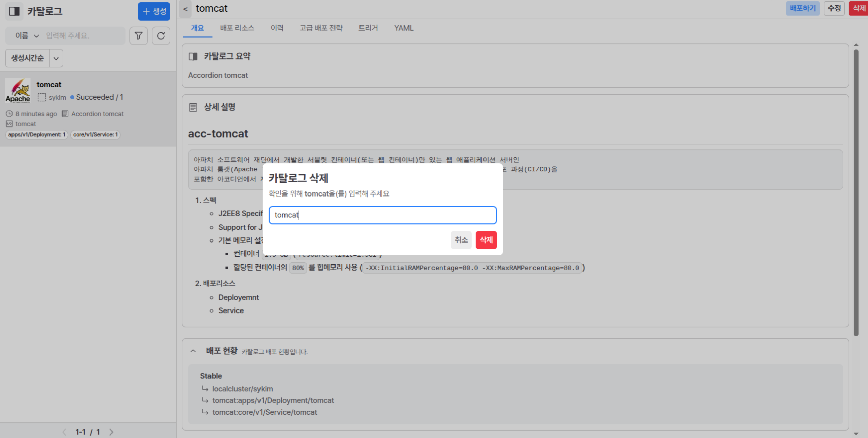Click the red delete button in header
The image size is (868, 438).
[858, 8]
